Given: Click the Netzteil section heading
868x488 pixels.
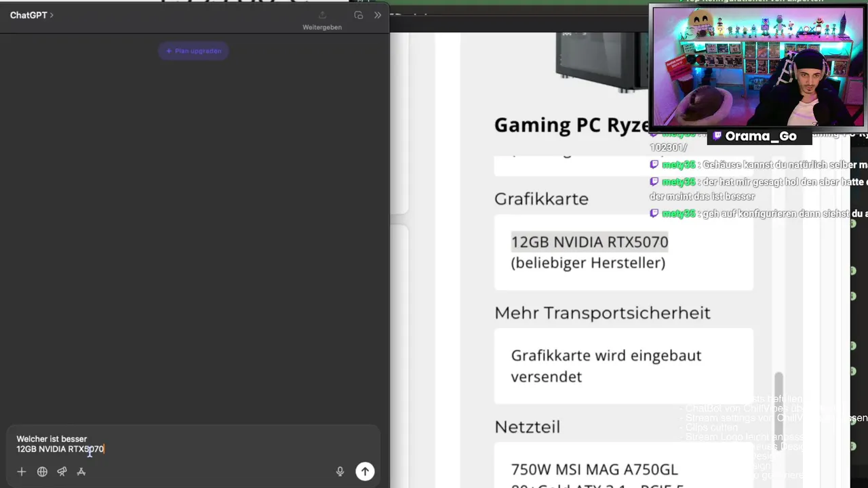Looking at the screenshot, I should tap(527, 427).
